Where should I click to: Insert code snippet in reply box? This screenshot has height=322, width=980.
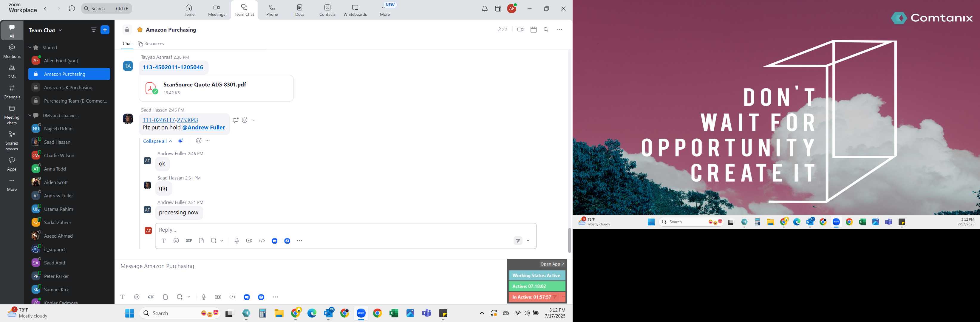click(262, 241)
